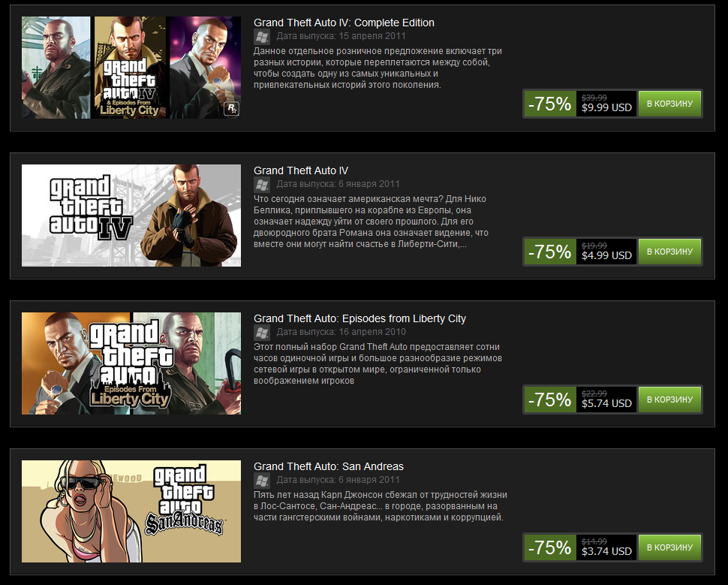Click the $5.74 USD discounted price
The width and height of the screenshot is (728, 585).
(606, 403)
